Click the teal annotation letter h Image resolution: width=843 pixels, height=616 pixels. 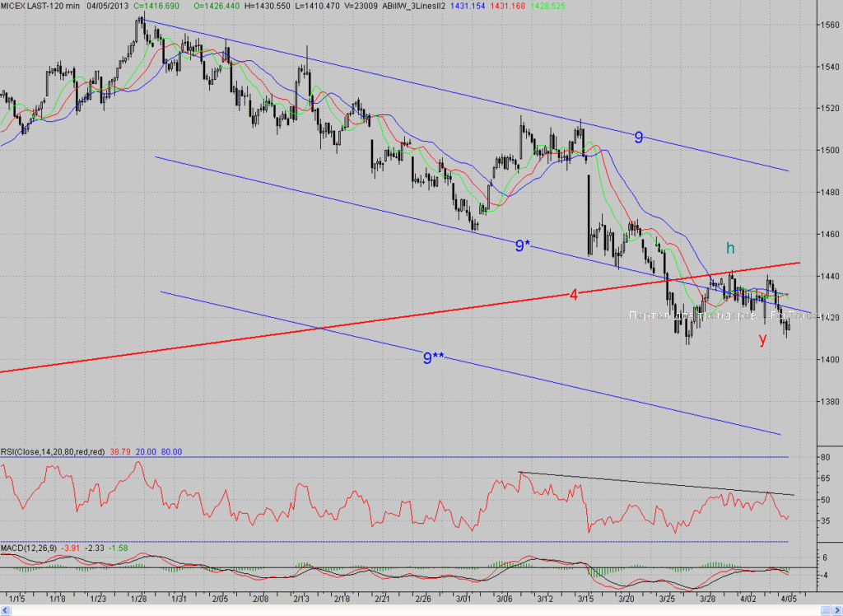(x=730, y=248)
